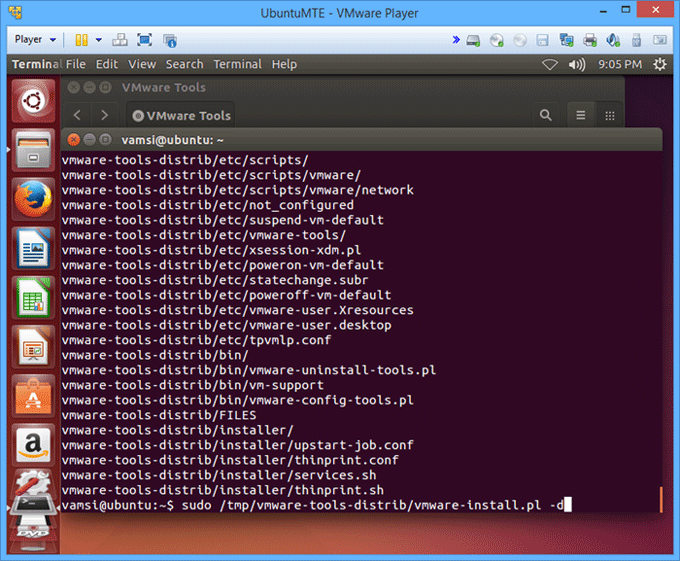Open Amazon launcher icon

[33, 446]
